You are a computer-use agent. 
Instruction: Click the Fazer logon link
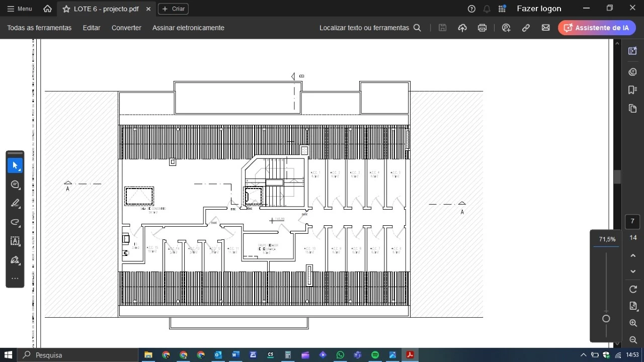[539, 9]
